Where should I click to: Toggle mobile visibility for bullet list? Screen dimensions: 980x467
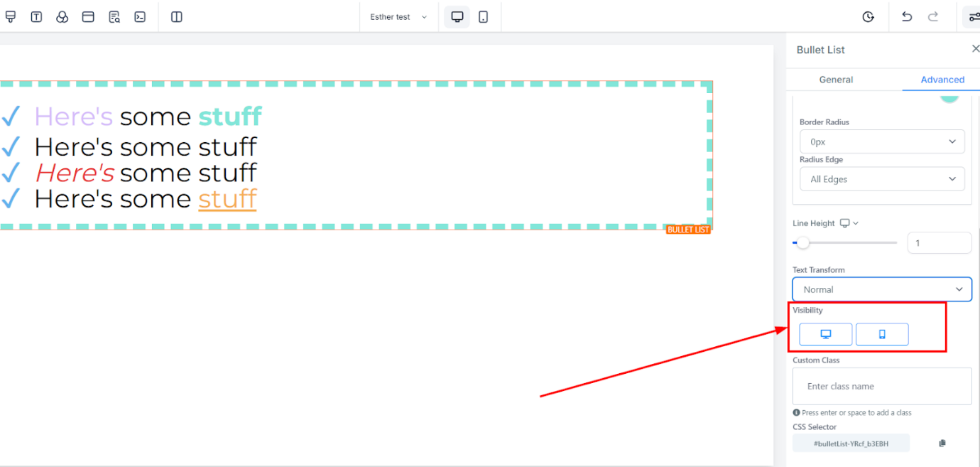click(882, 334)
